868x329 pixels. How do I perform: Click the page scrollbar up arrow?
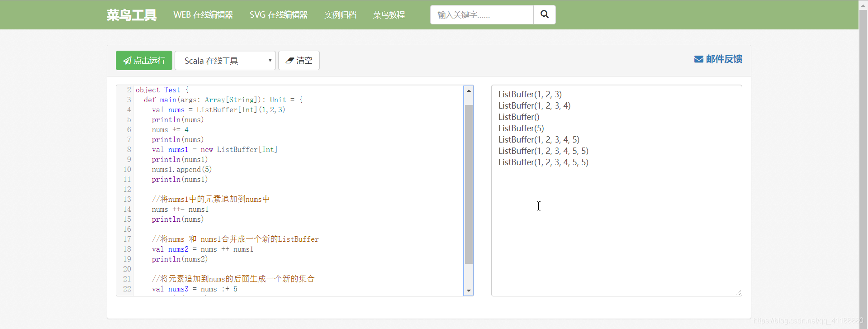click(863, 4)
